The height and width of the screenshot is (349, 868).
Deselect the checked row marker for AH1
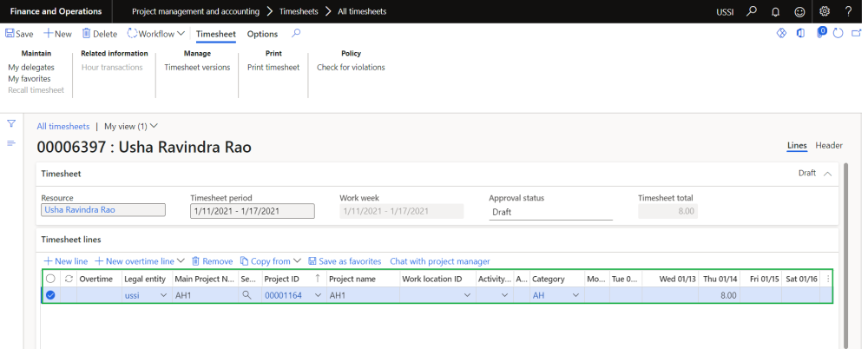50,295
